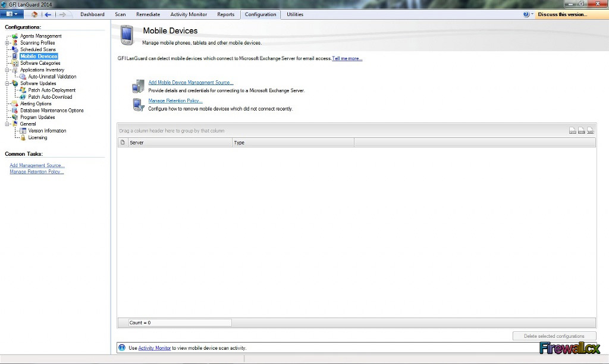This screenshot has width=609, height=364.
Task: Click the document icon column header
Action: click(123, 143)
